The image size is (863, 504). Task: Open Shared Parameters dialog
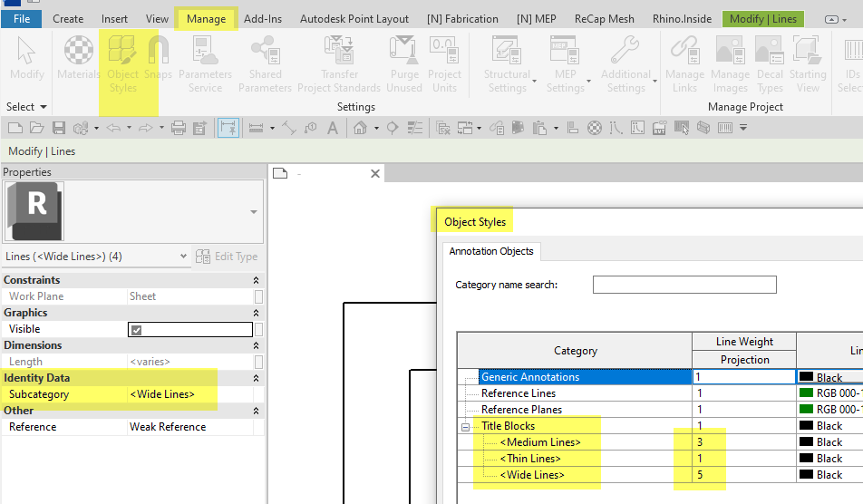pyautogui.click(x=266, y=63)
